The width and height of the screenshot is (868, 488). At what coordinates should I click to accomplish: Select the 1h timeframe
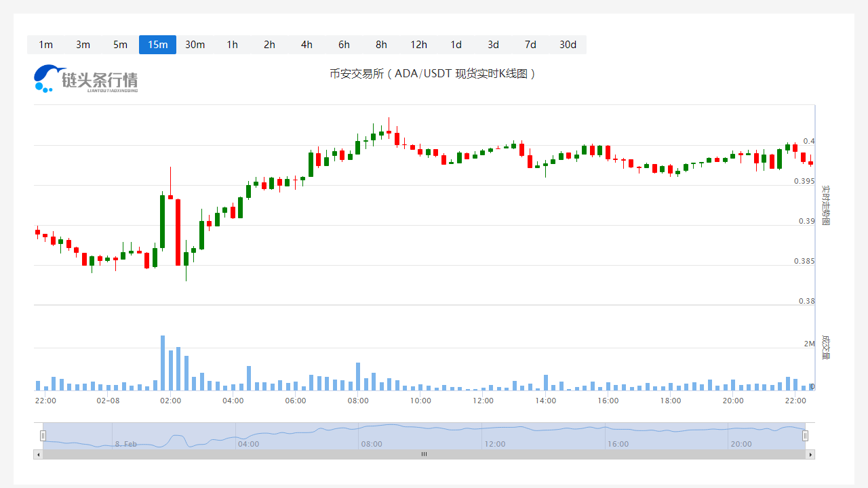tap(232, 45)
